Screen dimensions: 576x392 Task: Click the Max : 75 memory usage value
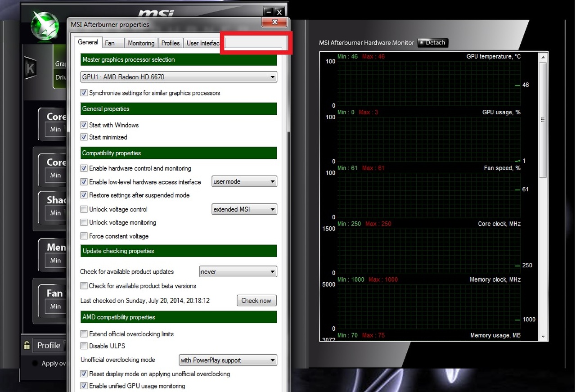(374, 335)
